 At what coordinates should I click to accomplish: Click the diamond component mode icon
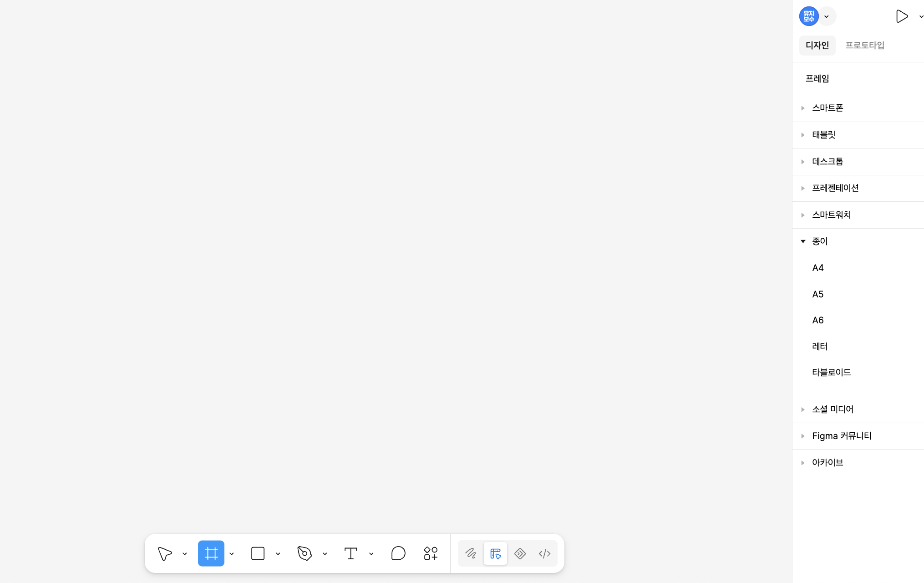click(520, 553)
